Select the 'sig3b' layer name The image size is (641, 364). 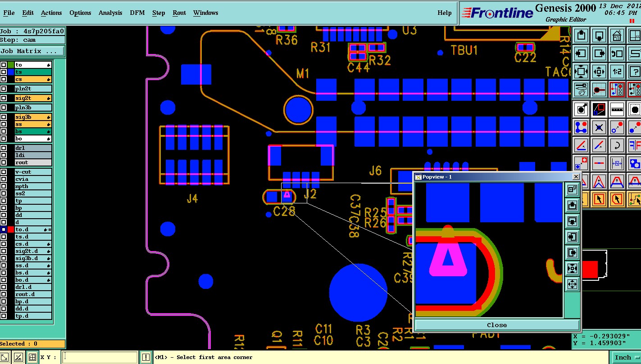point(33,117)
